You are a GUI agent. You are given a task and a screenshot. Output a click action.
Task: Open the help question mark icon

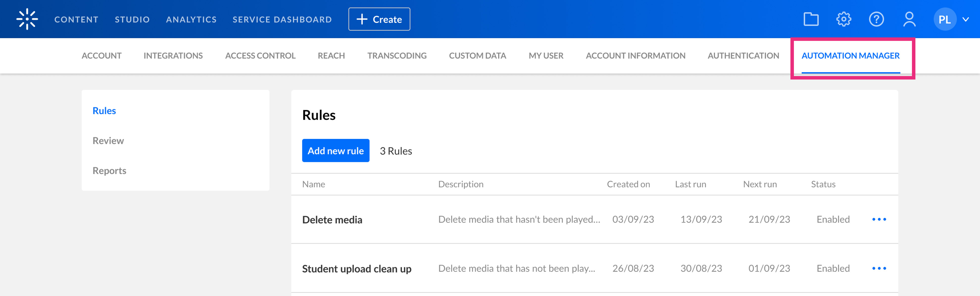coord(876,19)
